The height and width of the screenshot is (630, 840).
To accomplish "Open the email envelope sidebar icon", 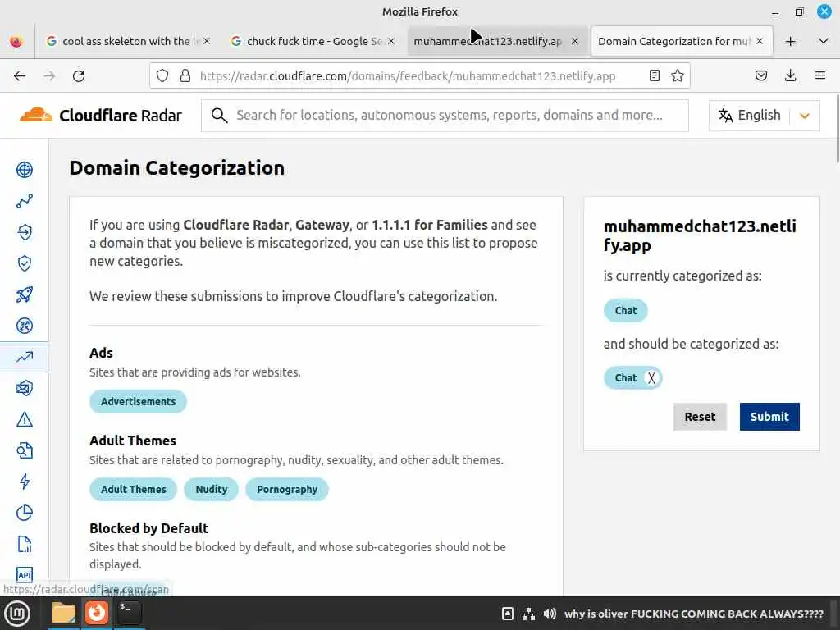I will tap(24, 388).
